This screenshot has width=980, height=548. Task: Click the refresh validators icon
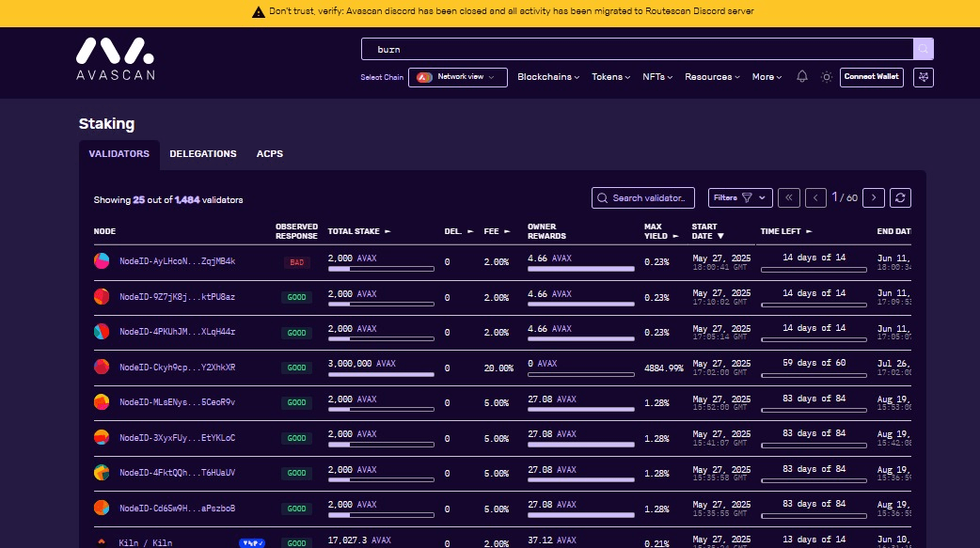point(900,198)
